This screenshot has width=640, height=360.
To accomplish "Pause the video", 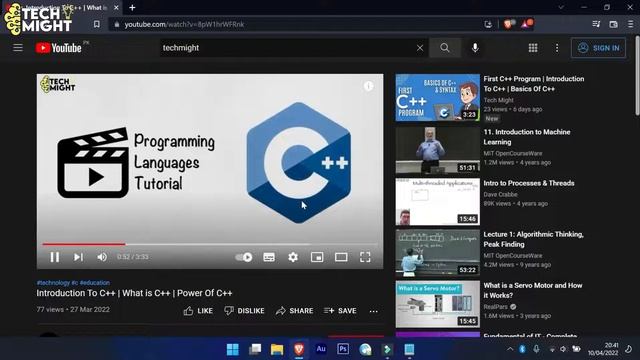I will click(x=54, y=257).
